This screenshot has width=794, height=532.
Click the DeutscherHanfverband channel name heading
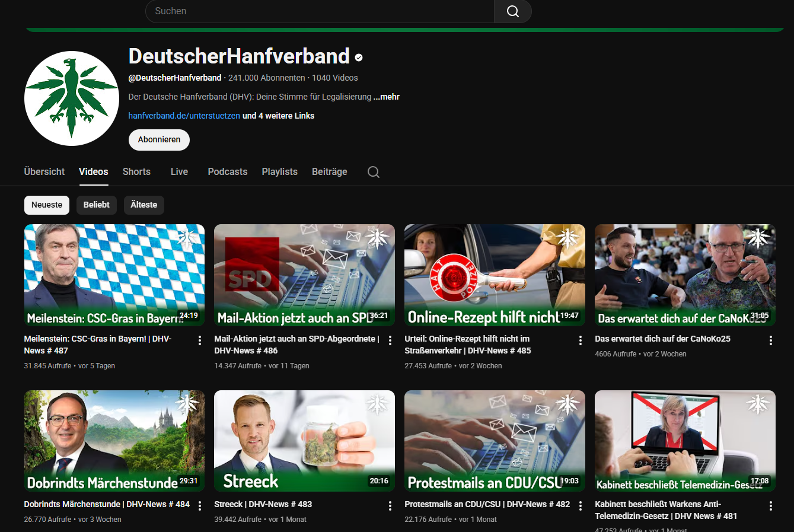pos(239,56)
